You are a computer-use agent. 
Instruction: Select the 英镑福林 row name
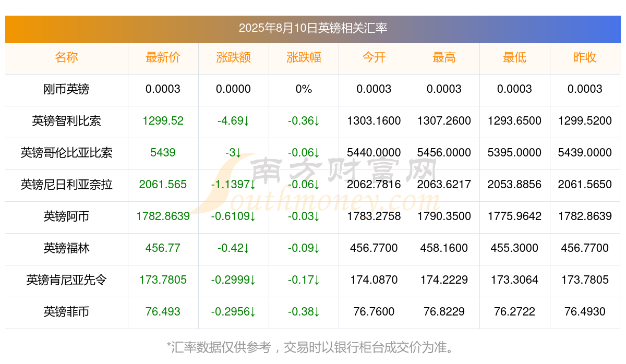pyautogui.click(x=66, y=248)
